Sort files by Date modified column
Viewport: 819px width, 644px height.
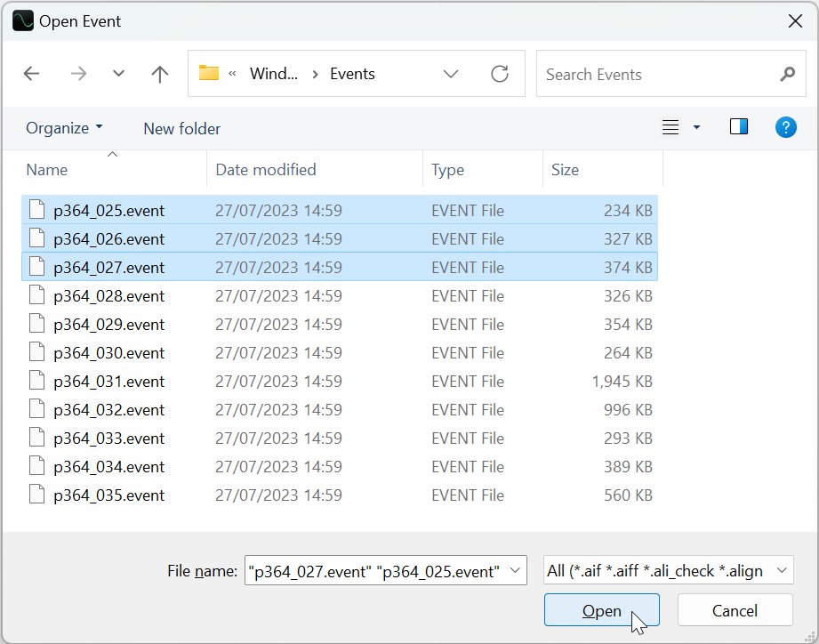point(266,169)
